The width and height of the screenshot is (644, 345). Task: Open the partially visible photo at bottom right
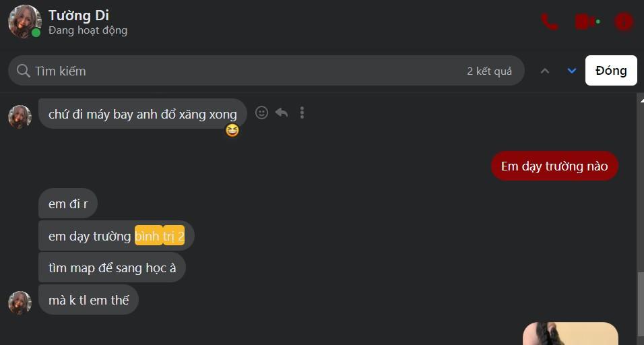571,334
